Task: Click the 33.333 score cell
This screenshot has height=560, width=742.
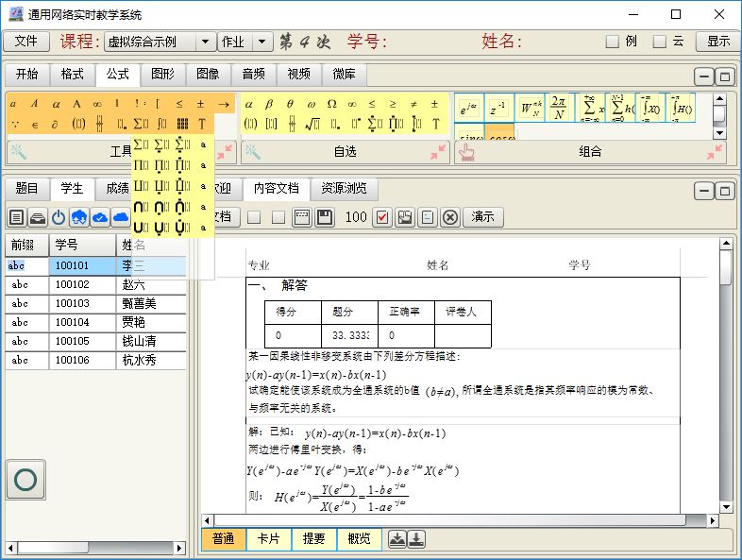Action: pos(349,335)
